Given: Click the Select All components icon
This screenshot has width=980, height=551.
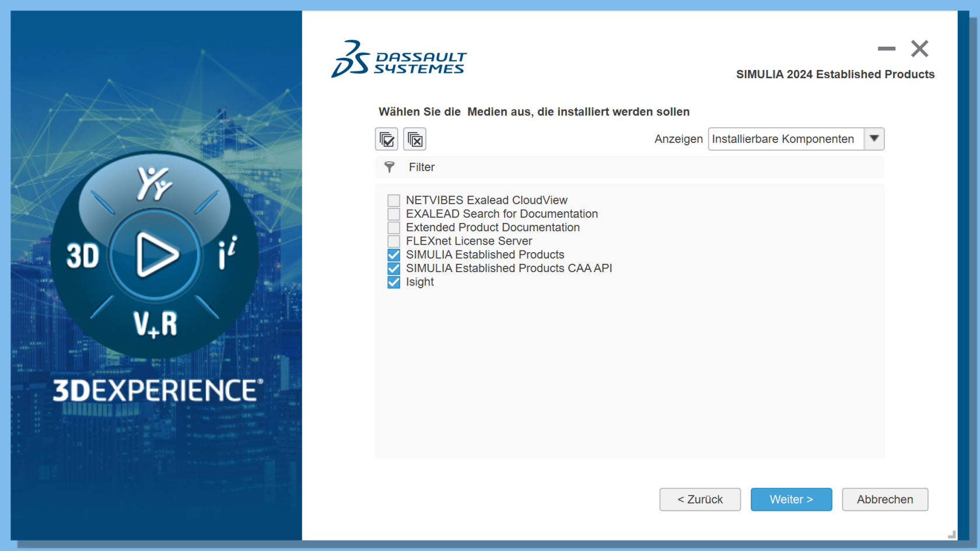Looking at the screenshot, I should click(387, 139).
